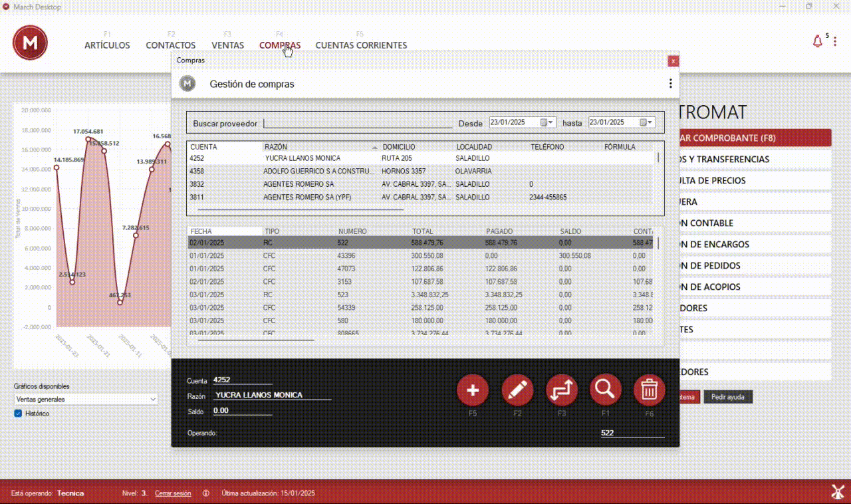Image resolution: width=851 pixels, height=504 pixels.
Task: Click the magnifying glass search icon
Action: [606, 390]
